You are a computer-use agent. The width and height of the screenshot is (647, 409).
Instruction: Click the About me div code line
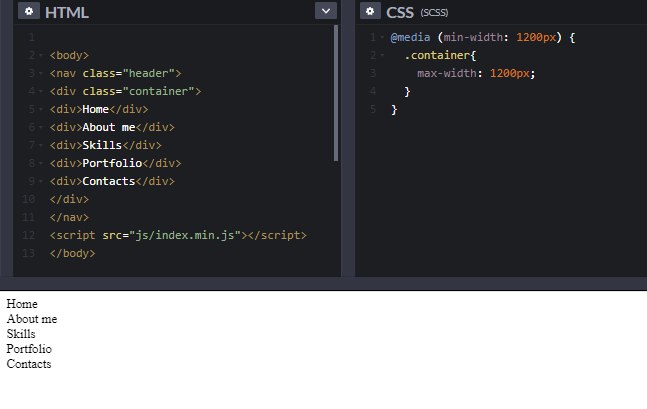pyautogui.click(x=112, y=127)
